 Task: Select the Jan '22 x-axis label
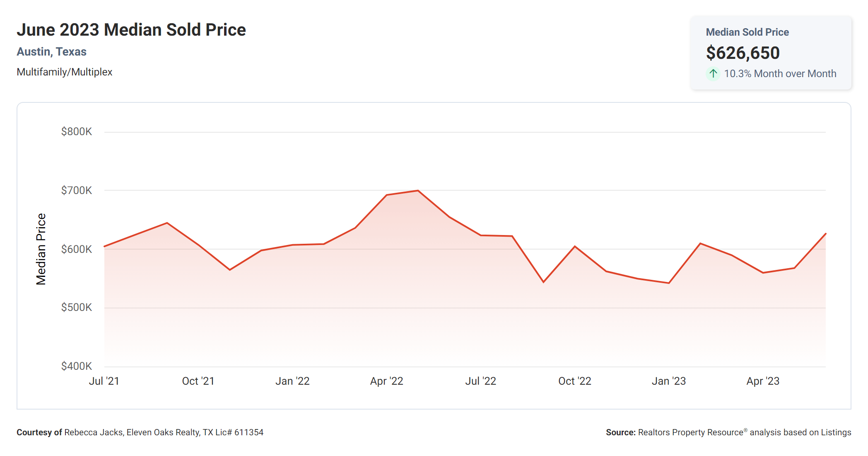click(292, 381)
